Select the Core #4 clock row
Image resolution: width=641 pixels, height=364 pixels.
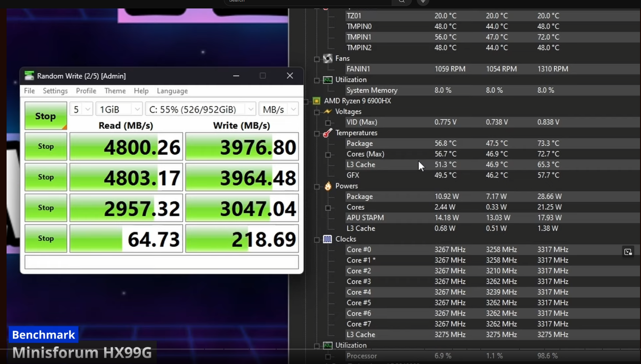(493, 292)
